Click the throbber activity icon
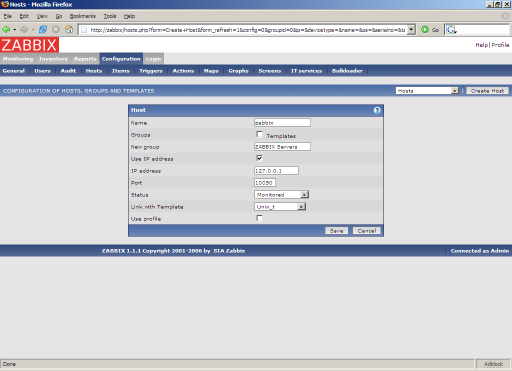This screenshot has width=512, height=371. [x=505, y=16]
